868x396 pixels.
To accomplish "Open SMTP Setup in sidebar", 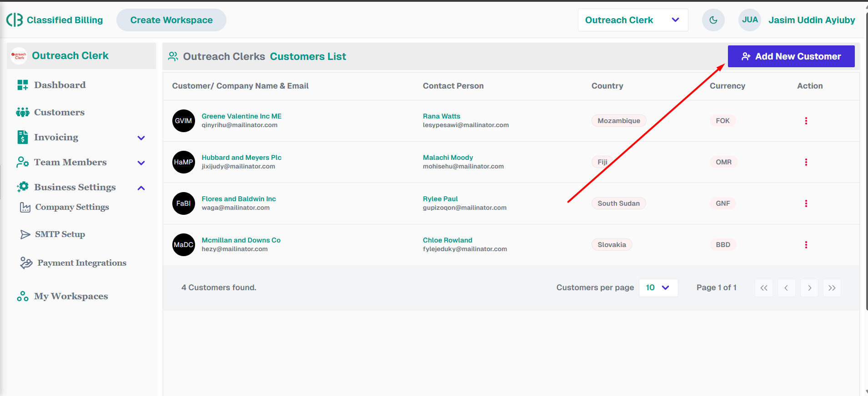I will pyautogui.click(x=60, y=234).
